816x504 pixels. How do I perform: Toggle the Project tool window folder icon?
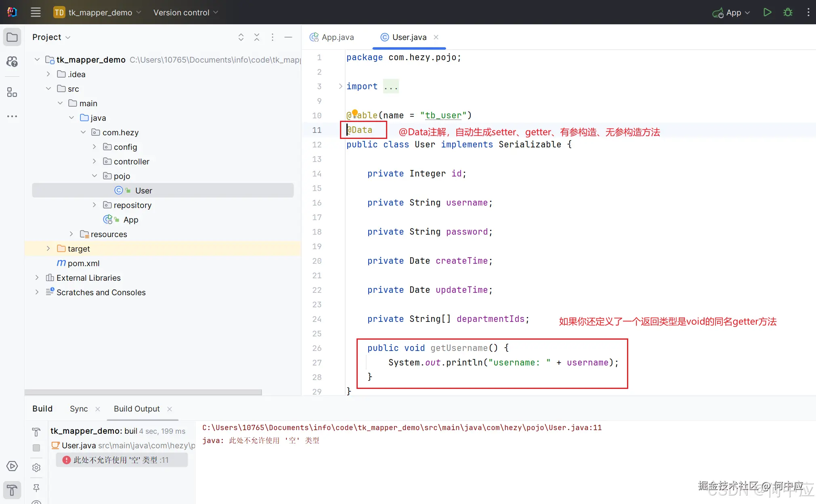pos(12,37)
